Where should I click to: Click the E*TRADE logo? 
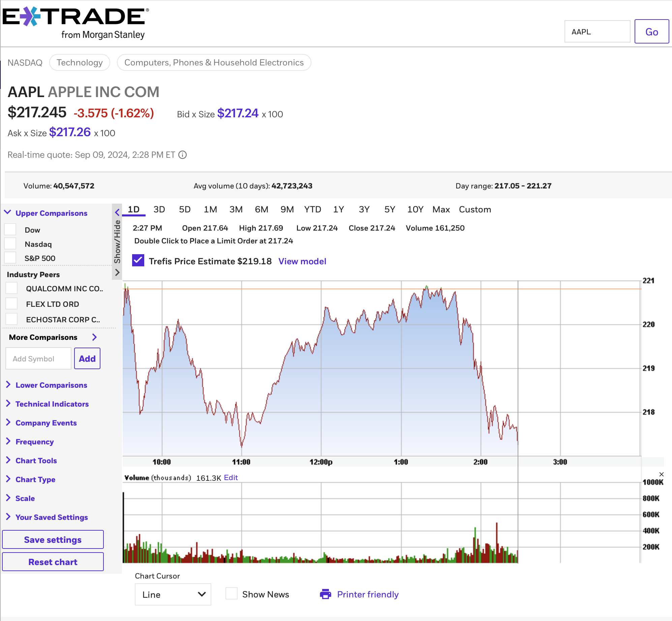pyautogui.click(x=76, y=23)
